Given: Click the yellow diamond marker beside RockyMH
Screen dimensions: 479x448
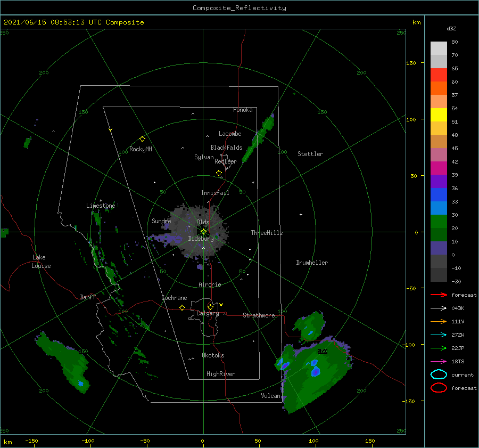Looking at the screenshot, I should point(142,139).
